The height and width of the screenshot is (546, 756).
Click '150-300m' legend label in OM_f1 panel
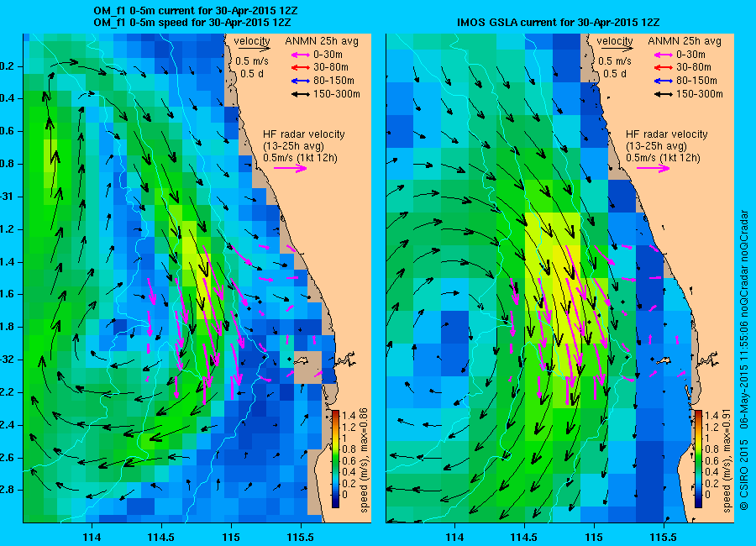tap(337, 94)
